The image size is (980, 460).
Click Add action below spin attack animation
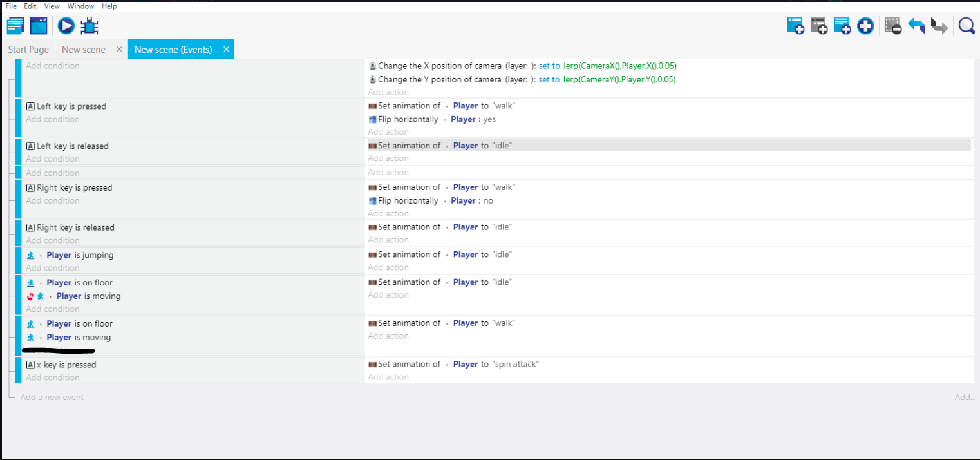388,377
